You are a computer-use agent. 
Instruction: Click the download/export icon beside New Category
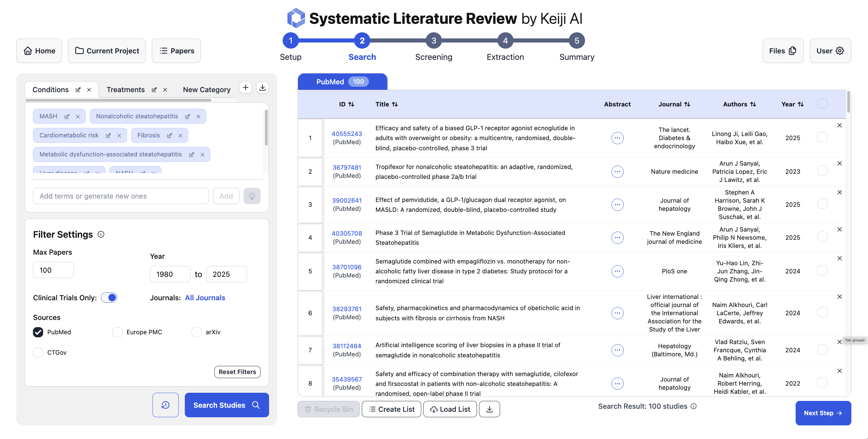click(262, 87)
